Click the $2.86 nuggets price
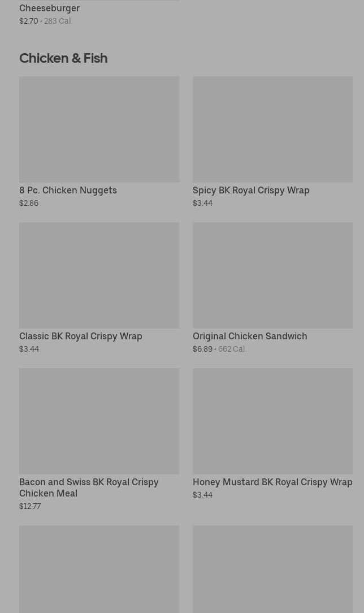 [x=29, y=203]
